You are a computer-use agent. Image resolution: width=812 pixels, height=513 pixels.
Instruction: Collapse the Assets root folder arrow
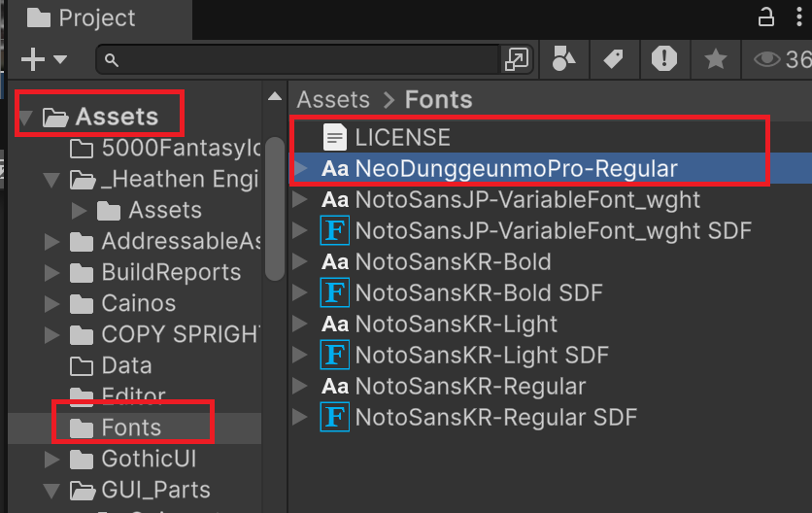pyautogui.click(x=25, y=118)
